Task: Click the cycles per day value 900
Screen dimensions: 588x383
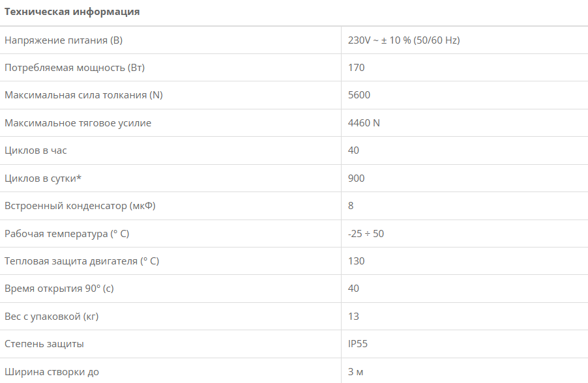Action: pyautogui.click(x=356, y=178)
